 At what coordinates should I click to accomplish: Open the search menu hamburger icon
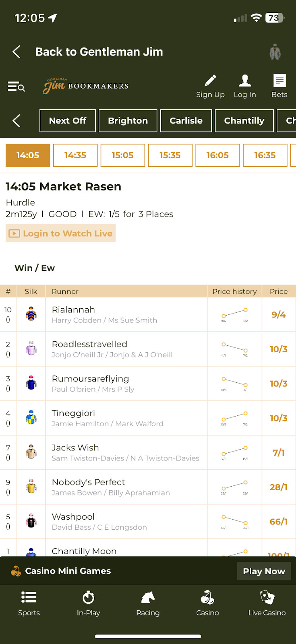[16, 87]
